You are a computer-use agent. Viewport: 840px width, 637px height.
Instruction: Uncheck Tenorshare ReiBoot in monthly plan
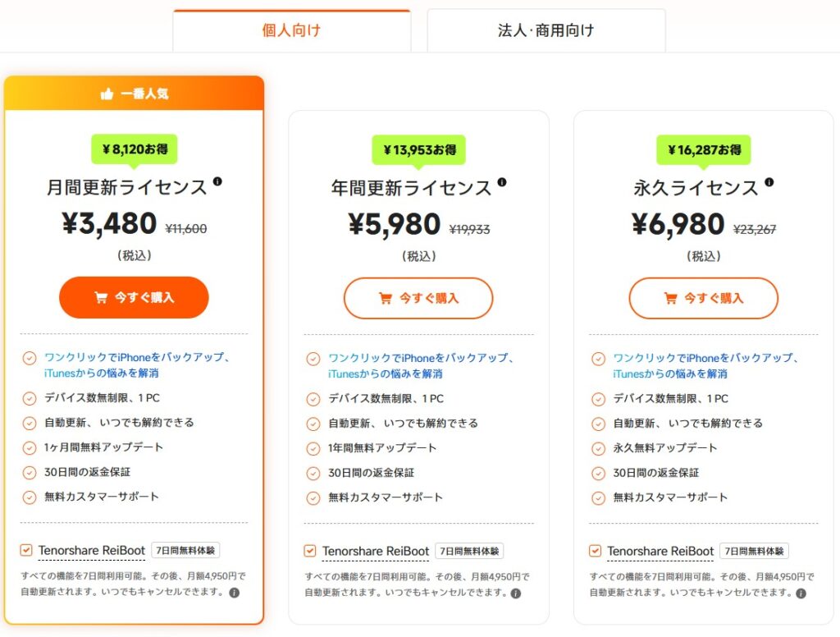pyautogui.click(x=25, y=550)
